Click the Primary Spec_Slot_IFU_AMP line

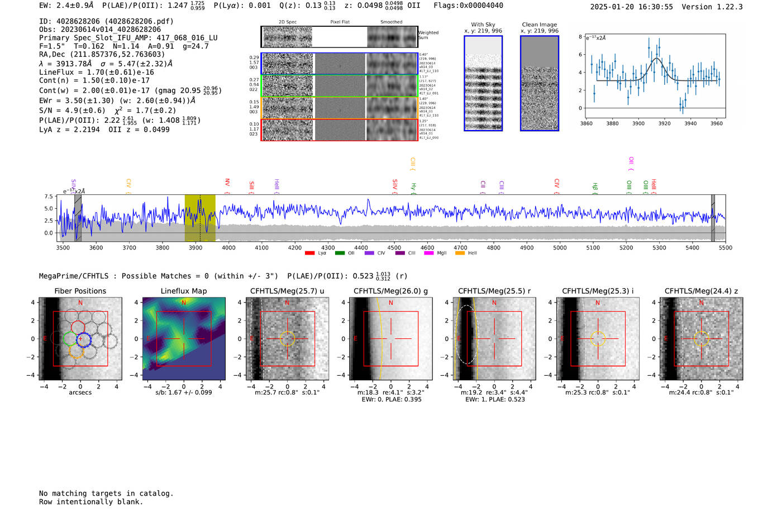click(128, 38)
